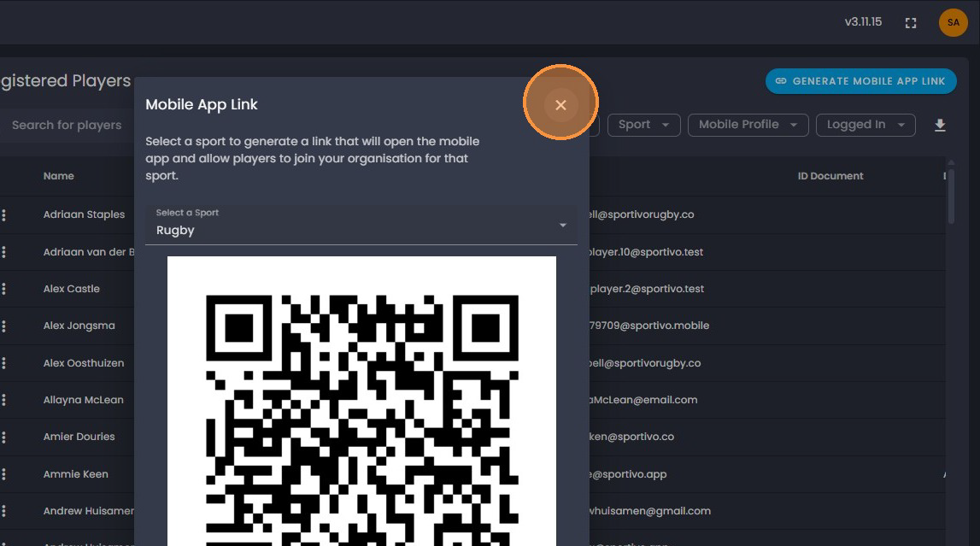Click email ending vhuisamen@gmail.com

pyautogui.click(x=650, y=511)
